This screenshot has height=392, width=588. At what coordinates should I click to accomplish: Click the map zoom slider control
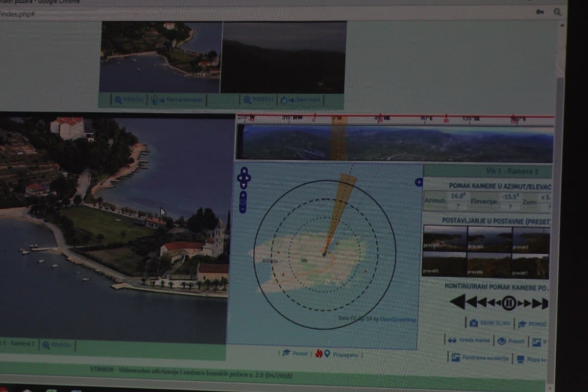243,202
